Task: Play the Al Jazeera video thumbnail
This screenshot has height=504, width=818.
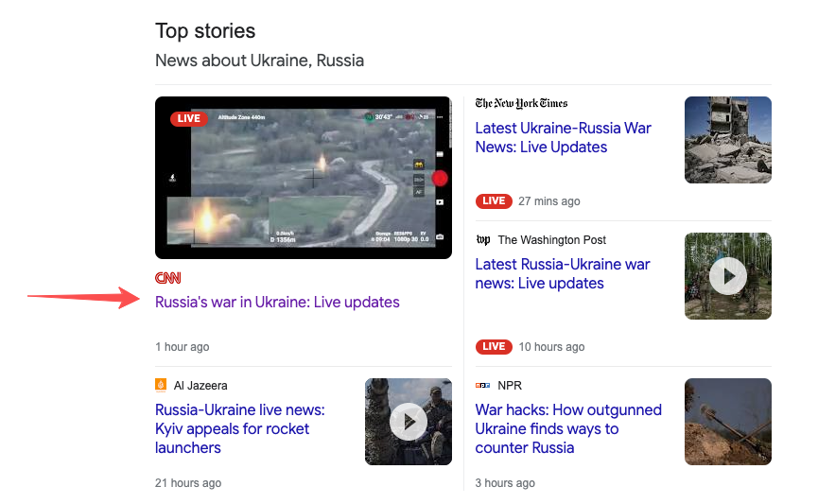Action: coord(408,422)
